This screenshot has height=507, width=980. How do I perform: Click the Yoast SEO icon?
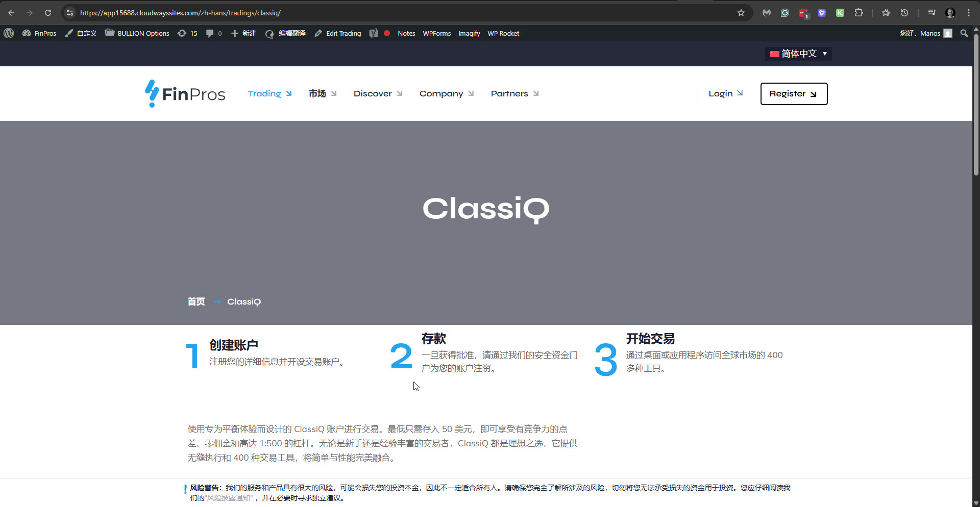click(374, 33)
